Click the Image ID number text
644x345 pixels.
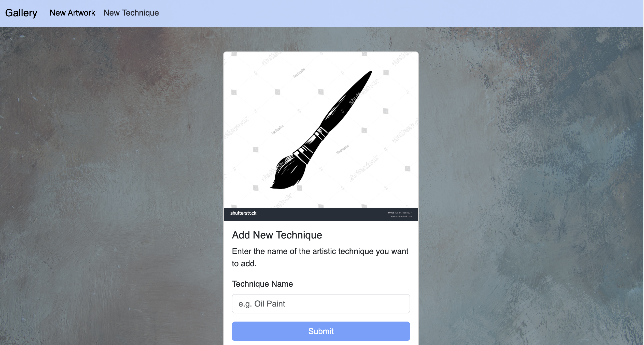click(x=399, y=213)
